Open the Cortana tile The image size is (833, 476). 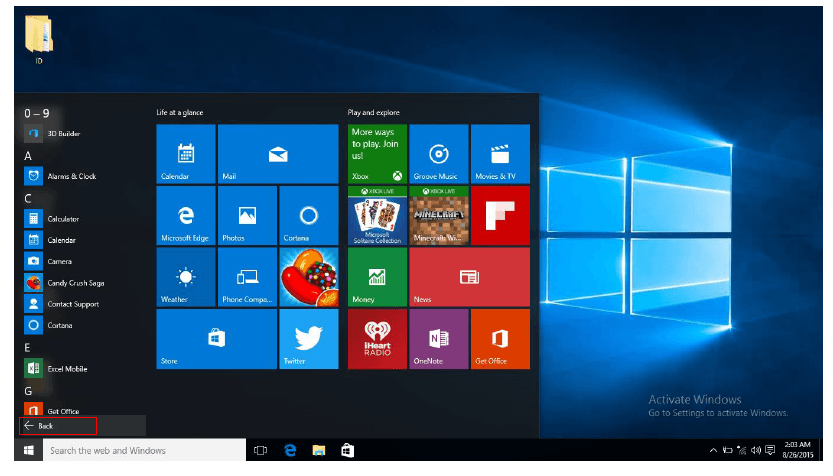[309, 216]
